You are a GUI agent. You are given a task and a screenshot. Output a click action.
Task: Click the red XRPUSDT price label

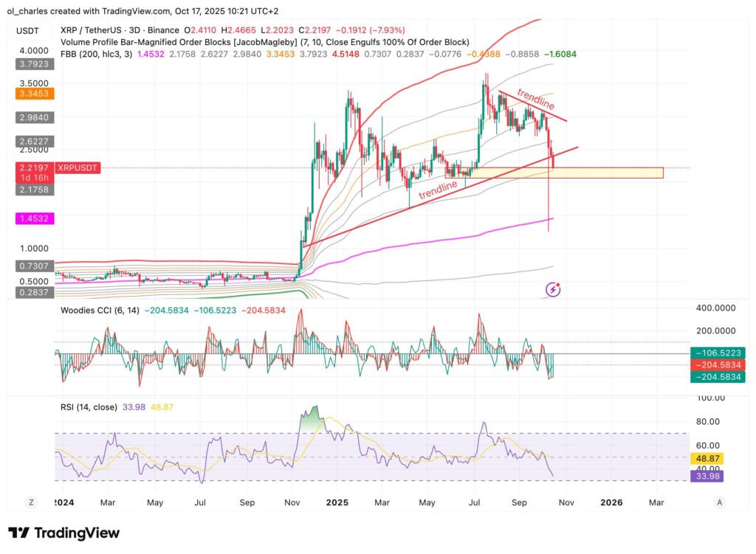click(77, 167)
